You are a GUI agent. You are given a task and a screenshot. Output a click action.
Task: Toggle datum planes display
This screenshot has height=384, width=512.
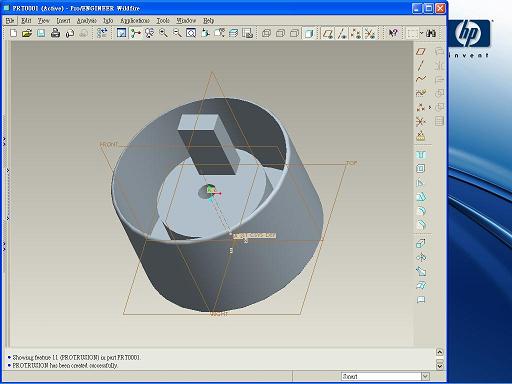point(328,33)
